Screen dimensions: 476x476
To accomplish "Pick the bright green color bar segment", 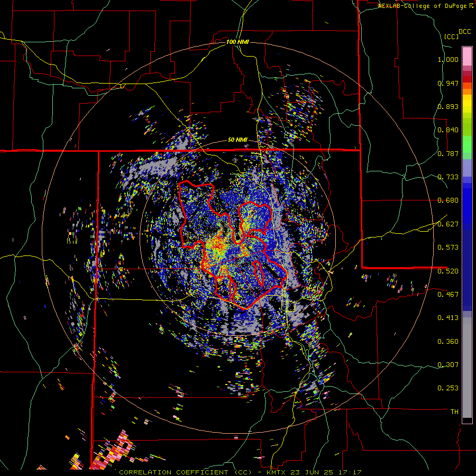I will tap(467, 144).
